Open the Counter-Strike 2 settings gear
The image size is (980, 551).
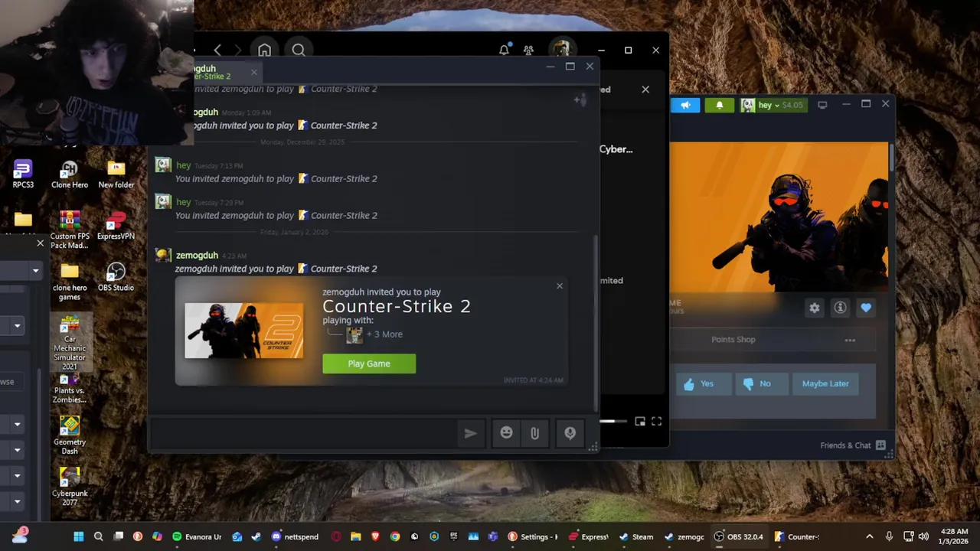[815, 308]
